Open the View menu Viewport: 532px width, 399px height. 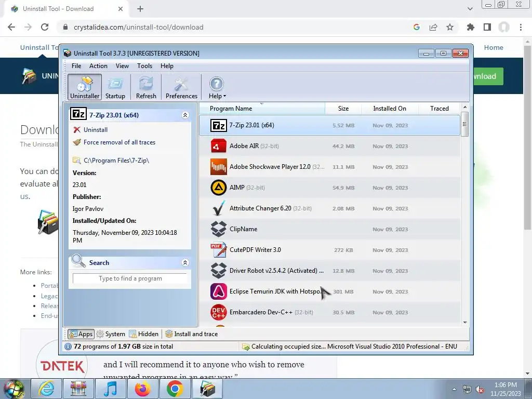[122, 66]
